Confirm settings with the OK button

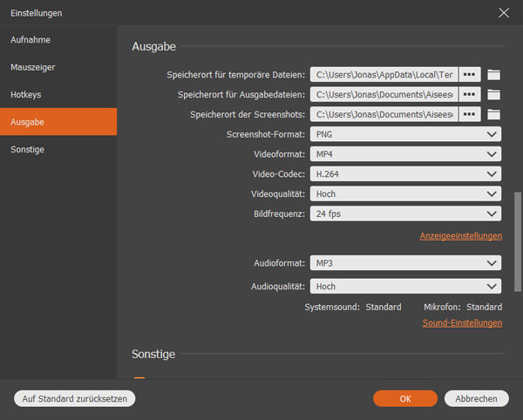[405, 399]
